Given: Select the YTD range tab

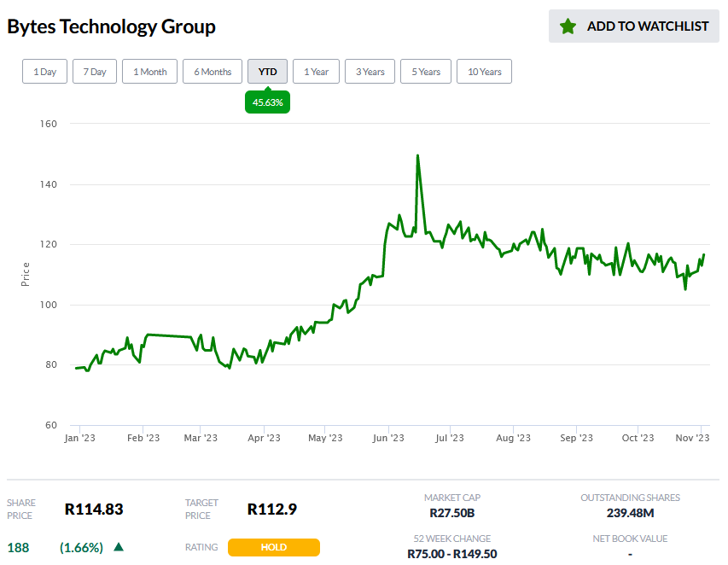Looking at the screenshot, I should tap(267, 72).
